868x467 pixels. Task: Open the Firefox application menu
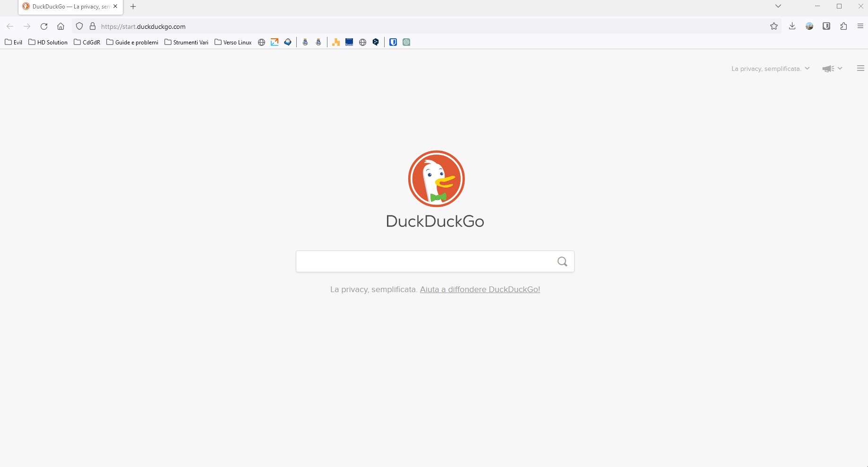(860, 26)
